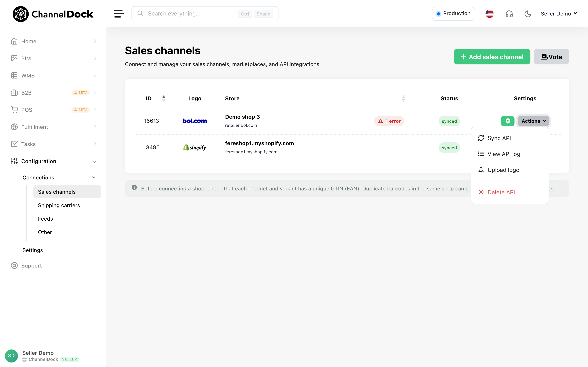Click the Add sales channel button
This screenshot has width=588, height=367.
(x=492, y=57)
